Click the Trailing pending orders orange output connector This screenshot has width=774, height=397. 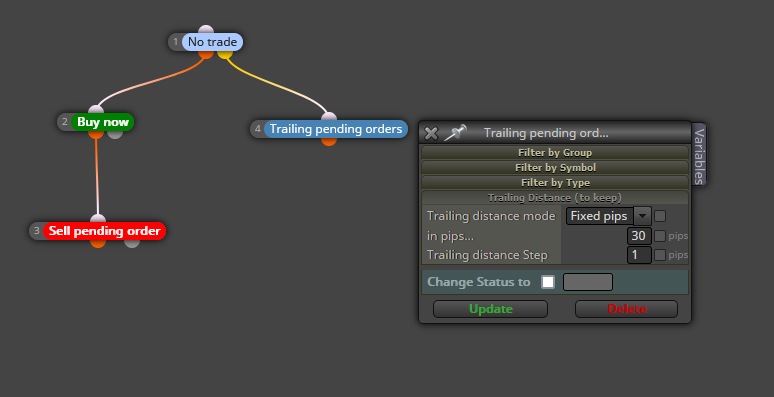coord(329,141)
